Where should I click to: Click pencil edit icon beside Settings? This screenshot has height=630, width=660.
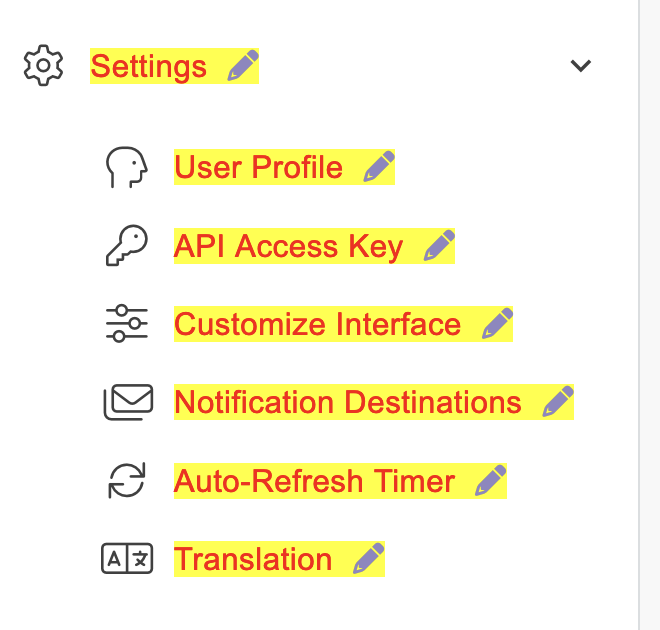coord(243,66)
